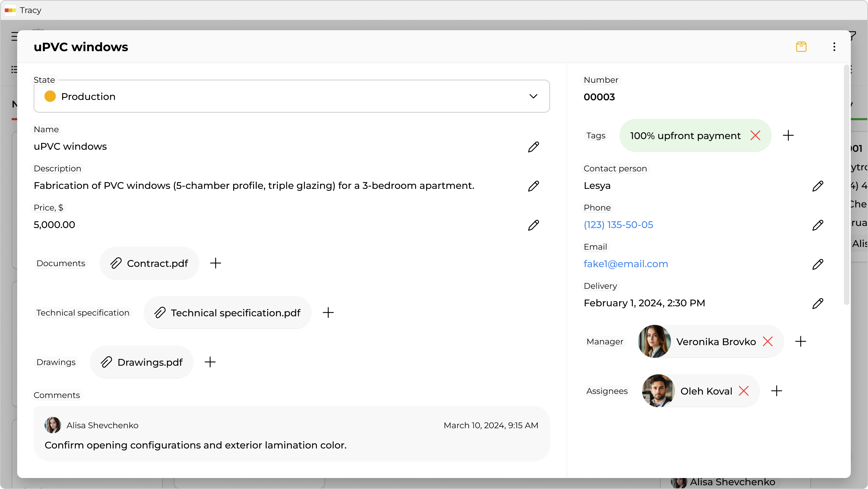Click the archive box icon in header
The height and width of the screenshot is (489, 868).
[801, 47]
